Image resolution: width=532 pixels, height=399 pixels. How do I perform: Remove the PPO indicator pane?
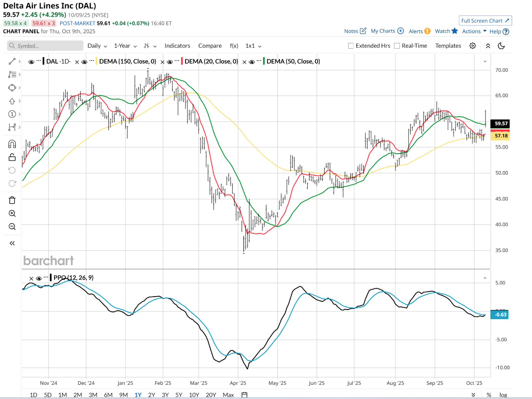coord(31,278)
